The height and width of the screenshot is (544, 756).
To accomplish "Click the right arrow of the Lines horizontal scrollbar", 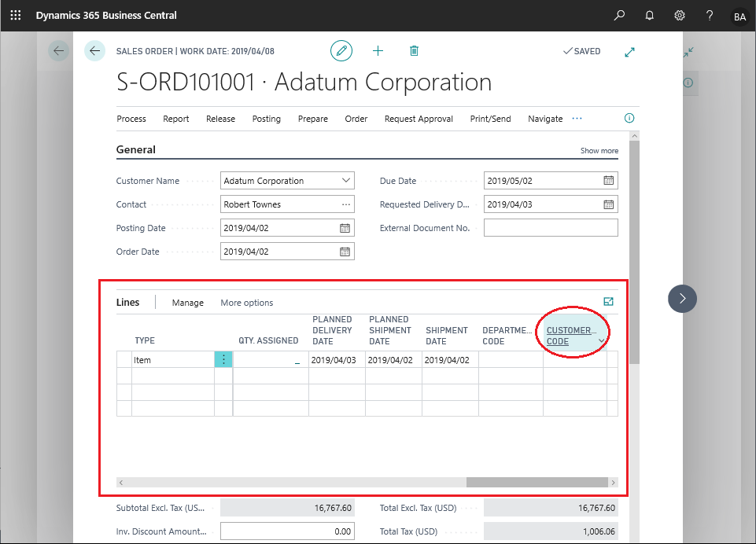I will pyautogui.click(x=613, y=483).
